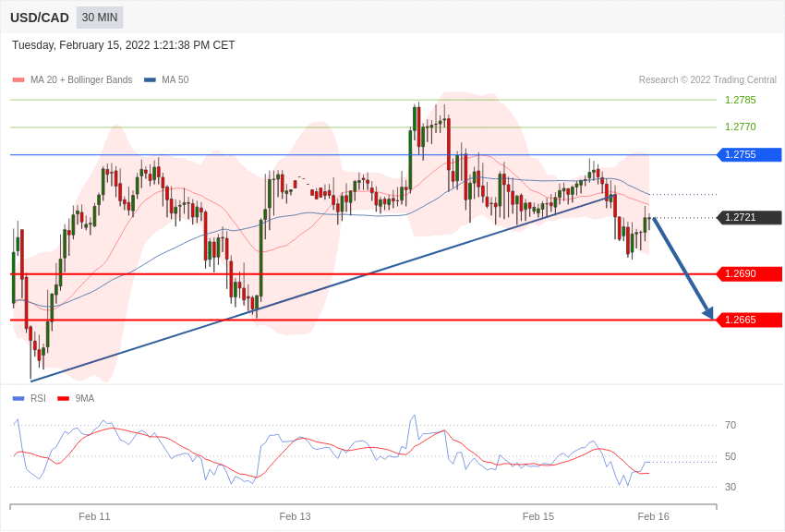785x532 pixels.
Task: Click the Feb 15 date axis label
Action: point(538,516)
